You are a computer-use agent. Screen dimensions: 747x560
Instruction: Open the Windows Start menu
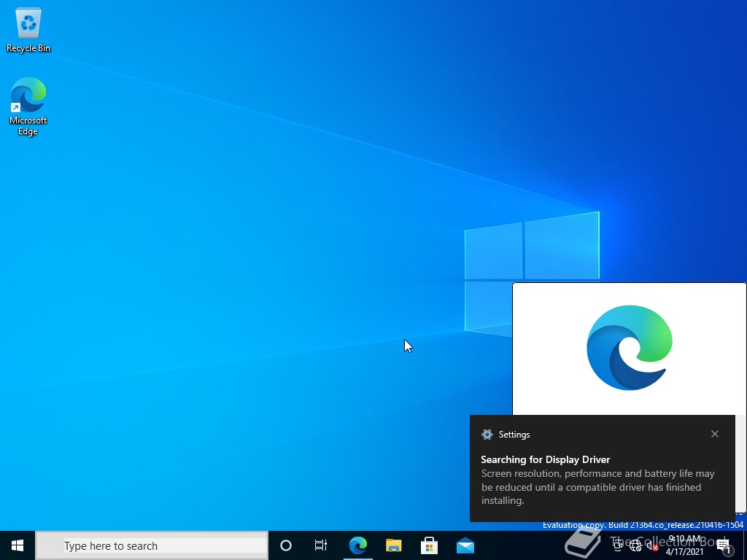click(x=18, y=545)
